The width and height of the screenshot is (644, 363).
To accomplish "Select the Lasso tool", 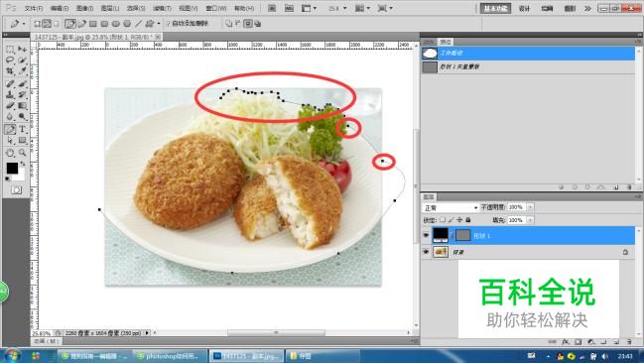I will point(10,60).
